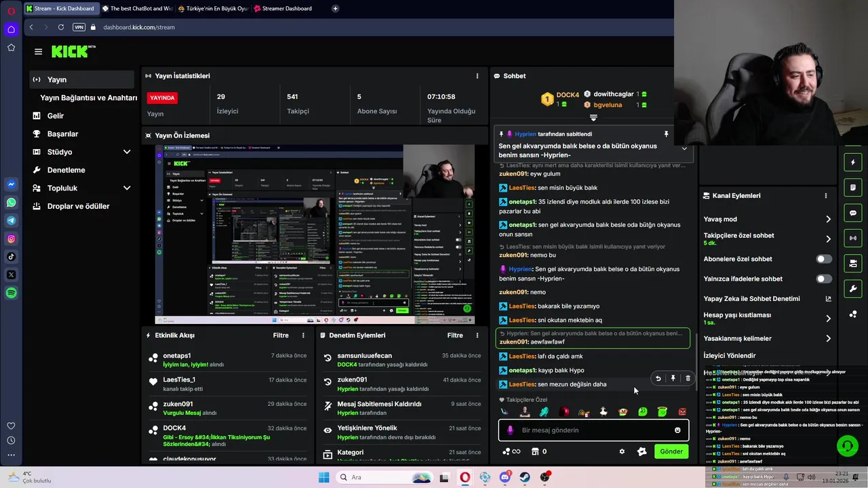Switch to Türkiye'nin En Büyük Oyun tab
Viewport: 868px width, 488px height.
(212, 9)
